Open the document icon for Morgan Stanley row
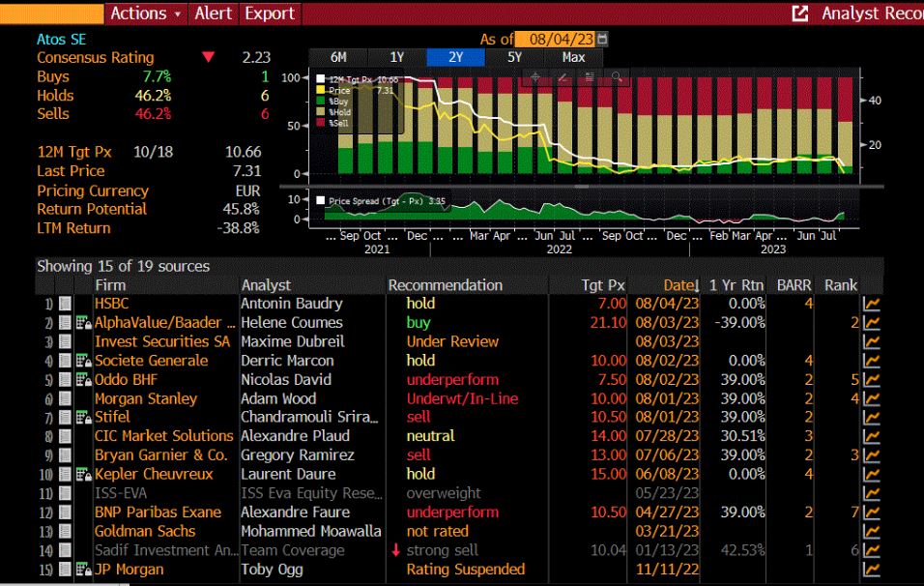Image resolution: width=924 pixels, height=586 pixels. (x=65, y=398)
